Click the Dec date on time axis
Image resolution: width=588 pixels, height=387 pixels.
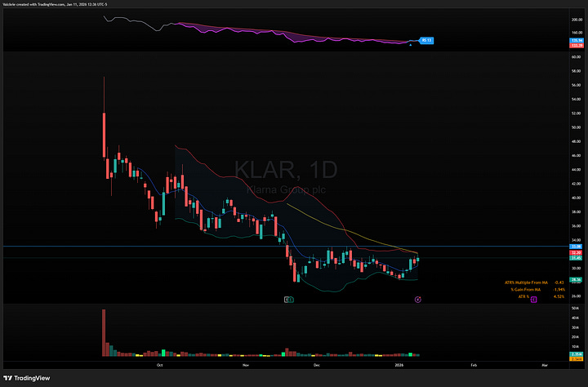(x=317, y=365)
